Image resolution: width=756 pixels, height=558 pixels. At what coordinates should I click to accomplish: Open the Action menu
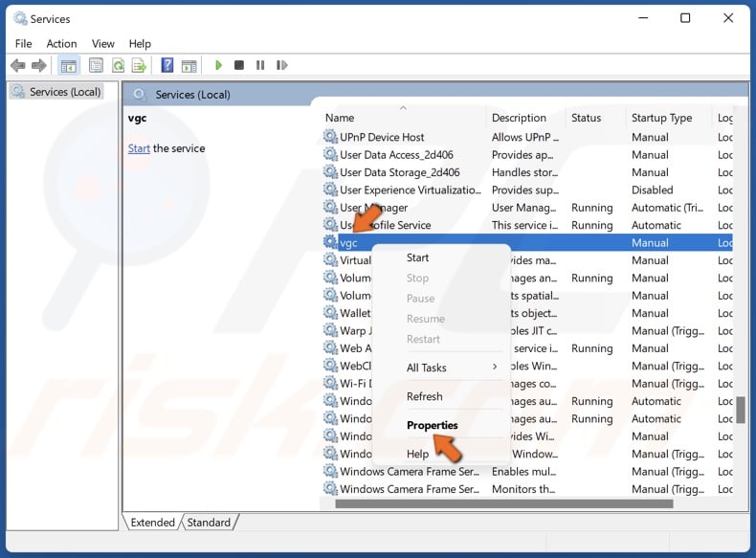coord(61,43)
